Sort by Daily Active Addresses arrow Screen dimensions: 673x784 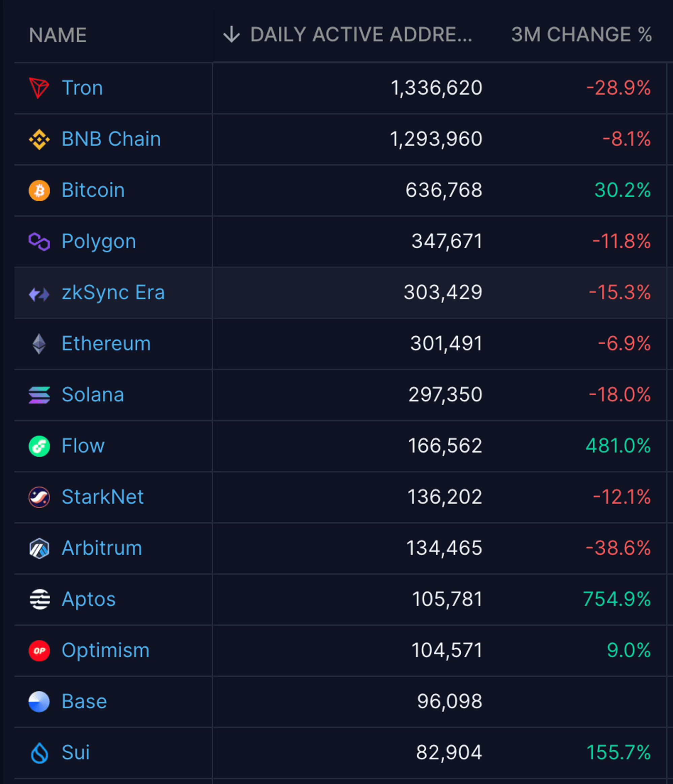pyautogui.click(x=231, y=35)
